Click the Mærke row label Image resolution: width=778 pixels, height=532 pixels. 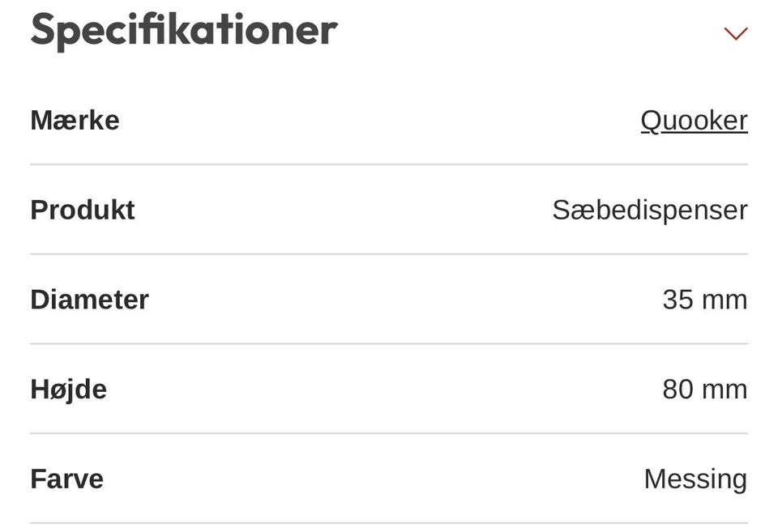[75, 120]
